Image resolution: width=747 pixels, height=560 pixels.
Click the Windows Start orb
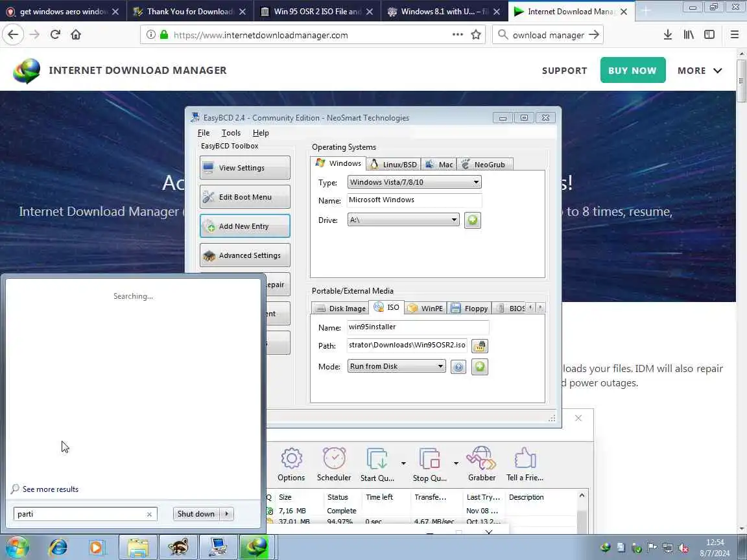point(18,548)
